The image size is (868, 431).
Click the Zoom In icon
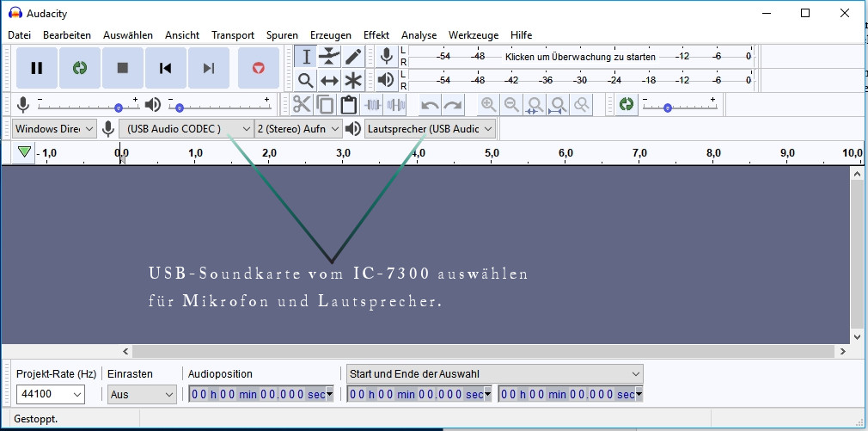488,104
